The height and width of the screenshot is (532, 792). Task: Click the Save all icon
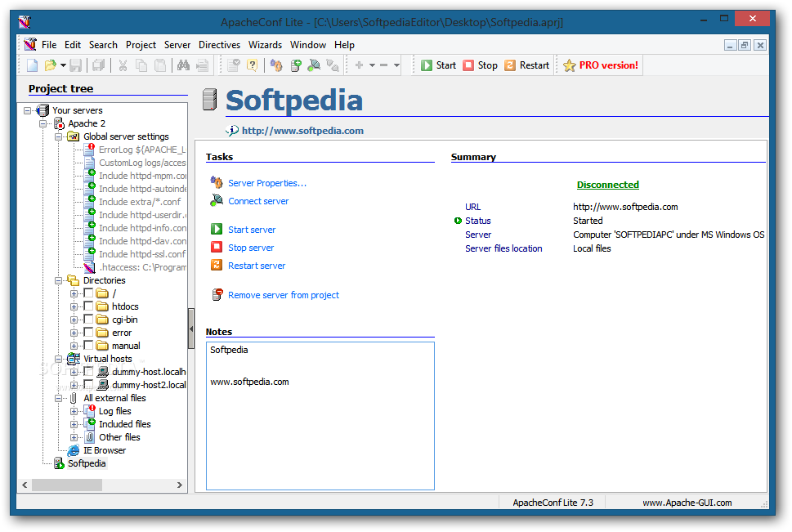click(99, 65)
